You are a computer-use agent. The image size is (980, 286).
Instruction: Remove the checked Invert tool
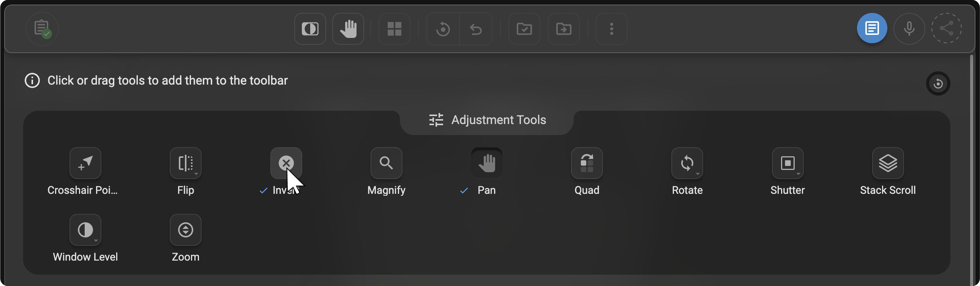click(286, 163)
